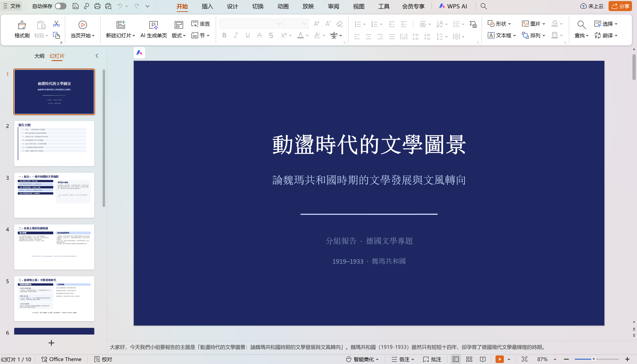Click the 重置 reset button

coord(201,24)
